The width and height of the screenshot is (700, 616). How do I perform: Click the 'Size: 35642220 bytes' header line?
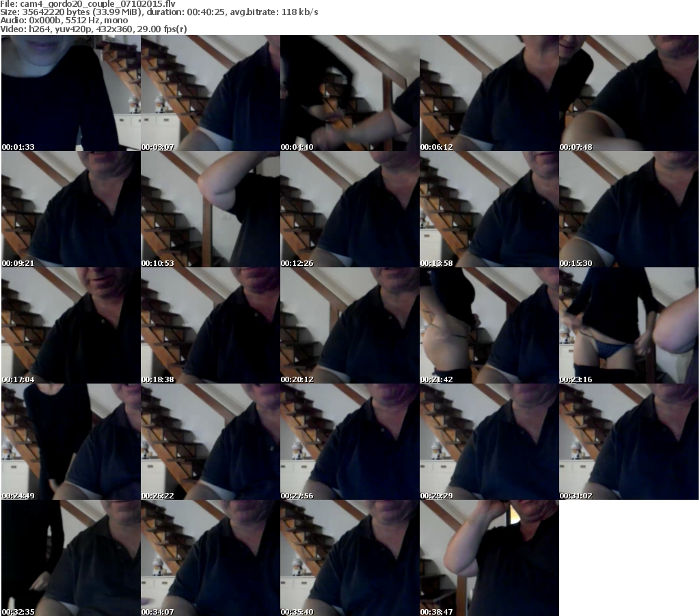coord(159,12)
